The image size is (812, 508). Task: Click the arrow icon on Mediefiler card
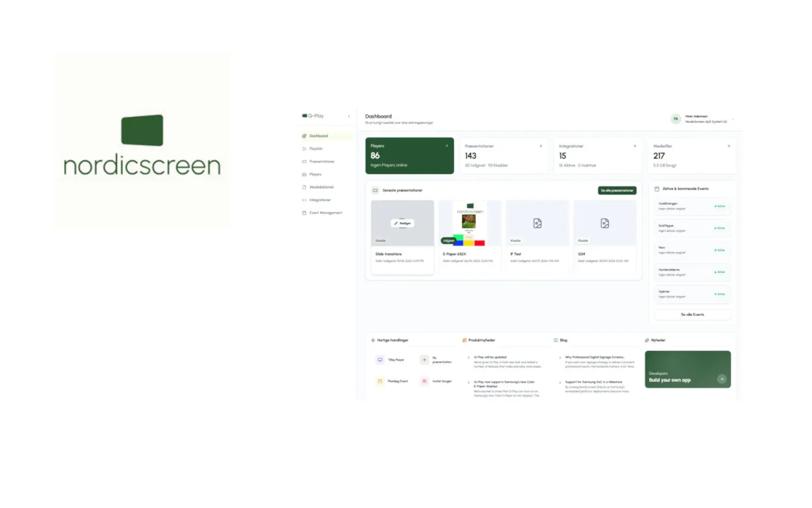click(x=729, y=146)
